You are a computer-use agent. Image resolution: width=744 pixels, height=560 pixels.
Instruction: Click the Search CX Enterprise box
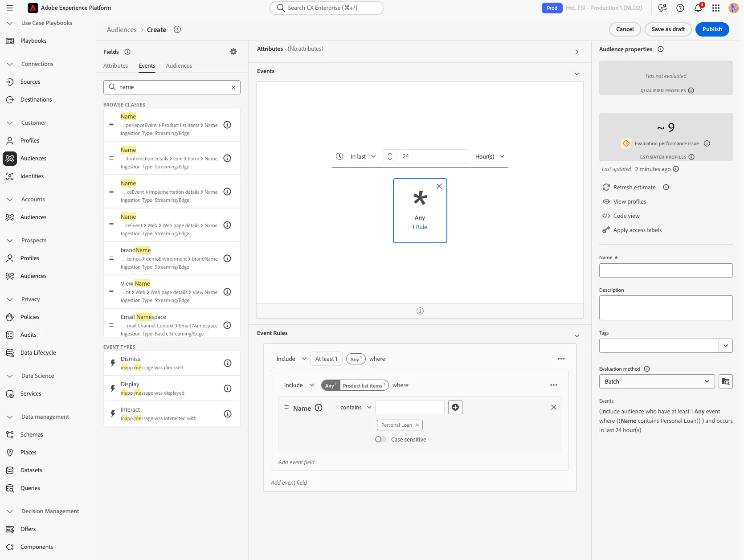click(327, 8)
